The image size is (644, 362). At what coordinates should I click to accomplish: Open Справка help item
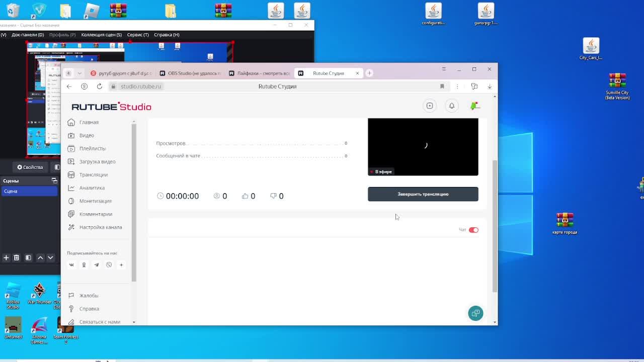89,309
